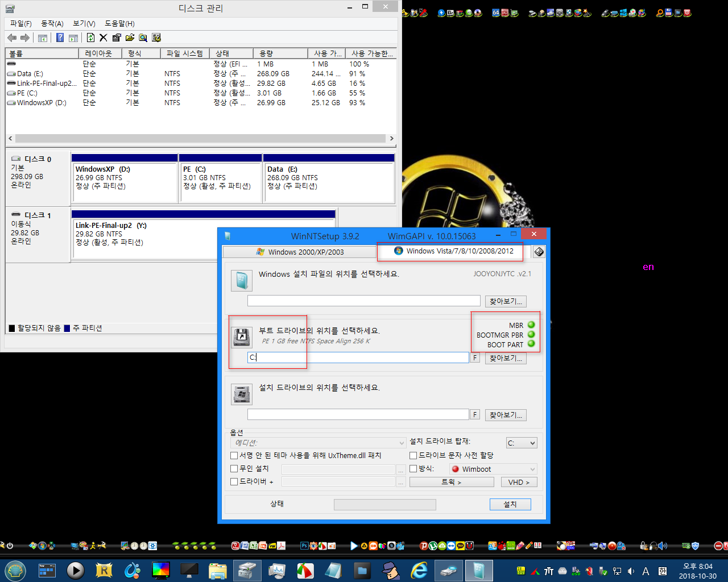728x582 pixels.
Task: Open the Wimboot mode dropdown
Action: [493, 469]
